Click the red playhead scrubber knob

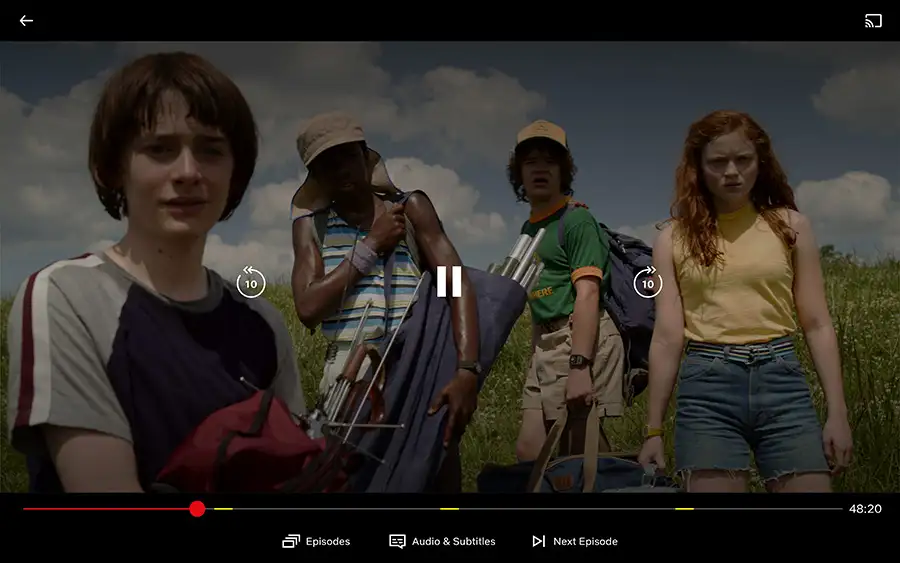tap(197, 508)
